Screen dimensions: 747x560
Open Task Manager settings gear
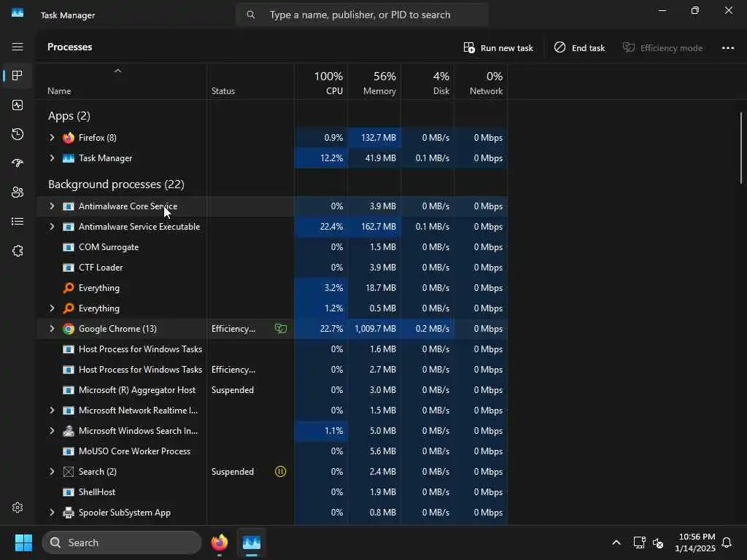click(18, 507)
